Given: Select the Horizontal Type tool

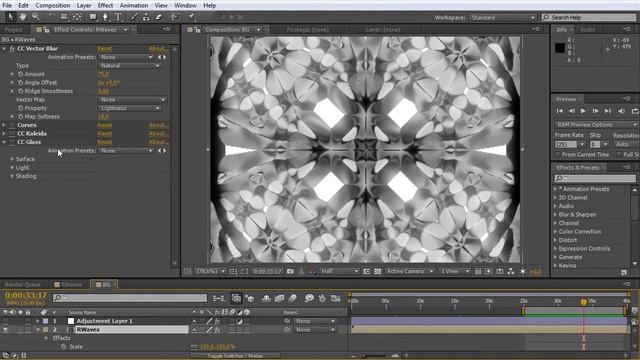Looking at the screenshot, I should 118,17.
